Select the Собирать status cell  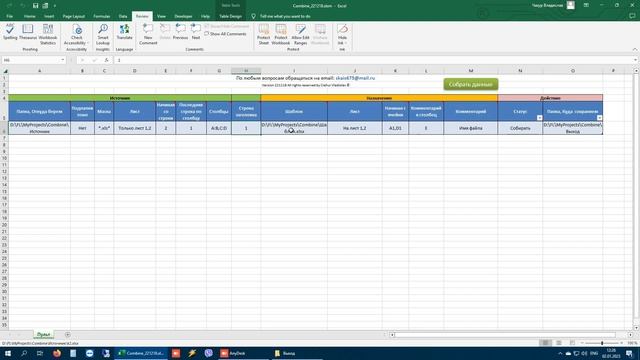(x=520, y=128)
